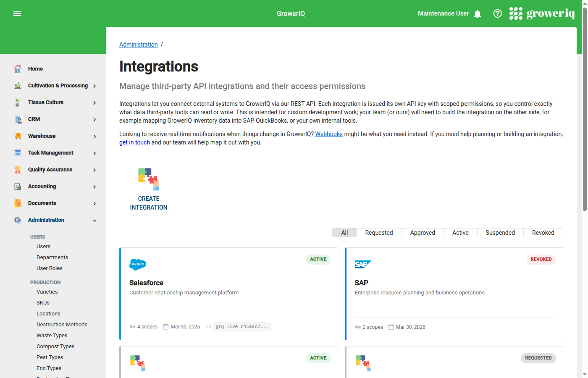
Task: Click the Create Integration puzzle icon
Action: tap(148, 179)
